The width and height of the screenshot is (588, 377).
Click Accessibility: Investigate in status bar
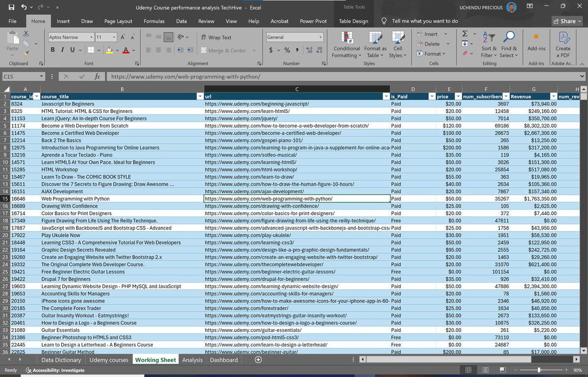click(54, 370)
